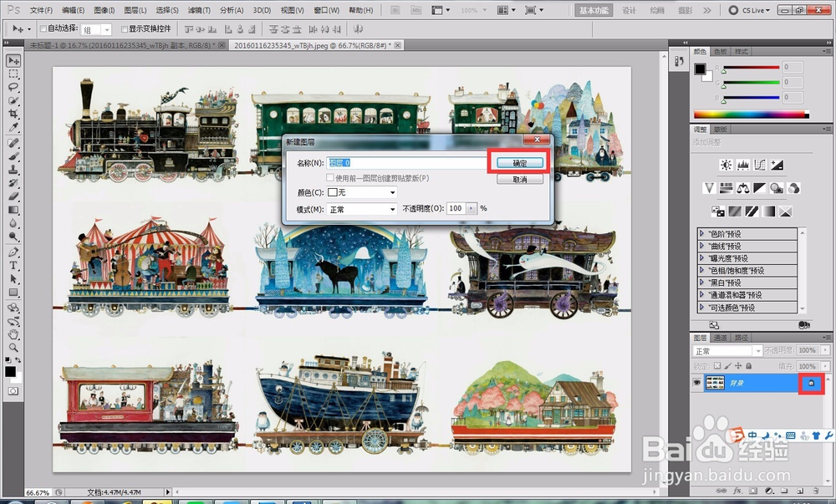
Task: Select the Dodge tool
Action: (13, 236)
